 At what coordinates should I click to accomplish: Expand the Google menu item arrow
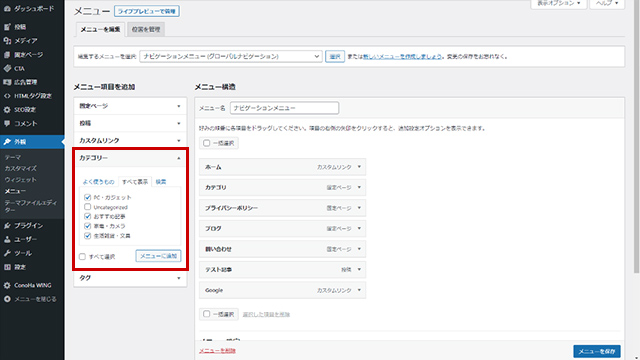(x=359, y=290)
